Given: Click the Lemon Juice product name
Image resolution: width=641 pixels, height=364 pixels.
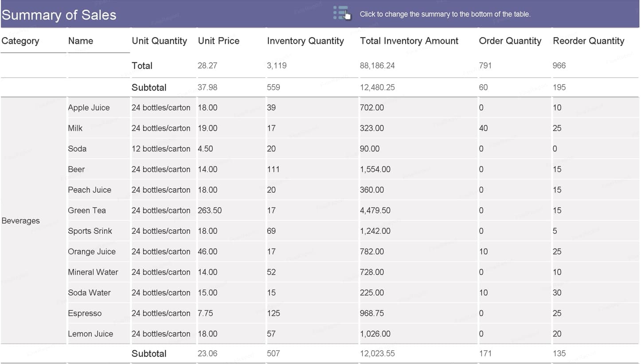Looking at the screenshot, I should 90,334.
